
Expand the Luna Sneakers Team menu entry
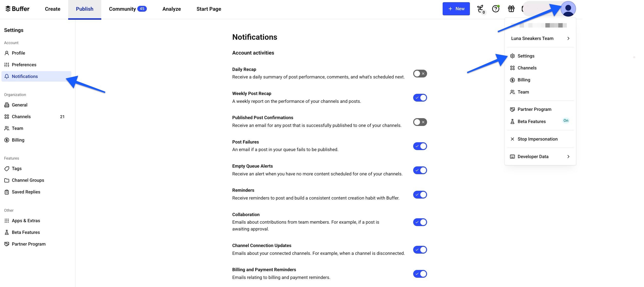click(540, 38)
